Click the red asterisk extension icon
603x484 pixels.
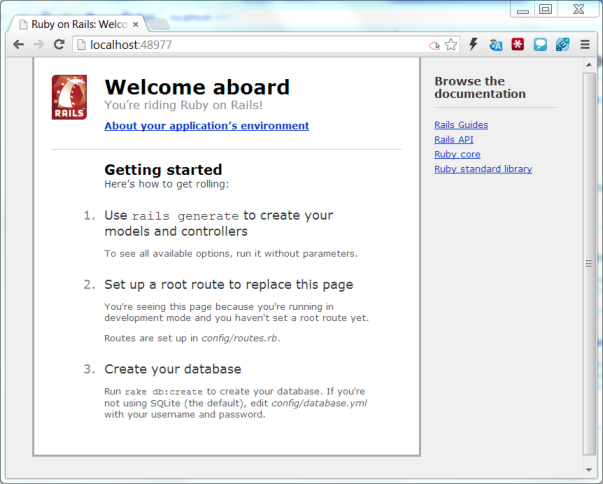pyautogui.click(x=518, y=45)
